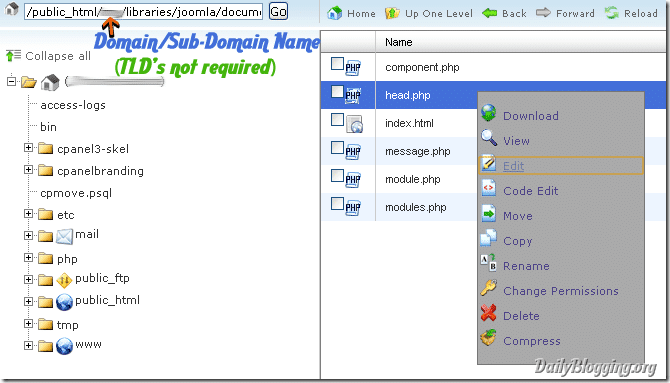Expand the cpanel3-skel folder
Screen dimensions: 670x383
tap(28, 148)
